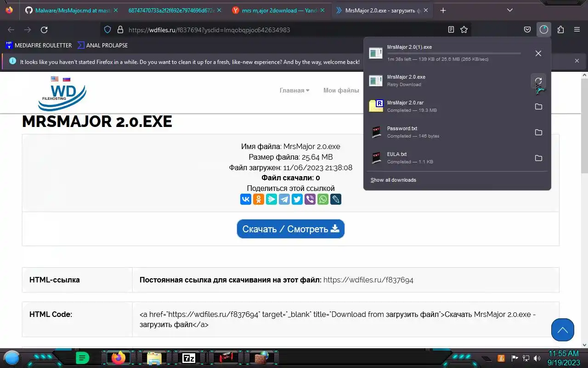
Task: Open containing folder for EULA.txt
Action: [x=538, y=158]
